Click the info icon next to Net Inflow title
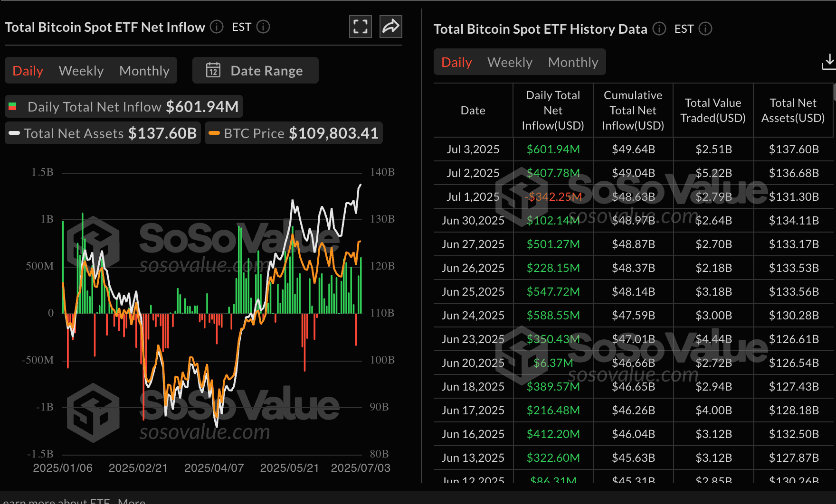The height and width of the screenshot is (504, 836). coord(217,27)
